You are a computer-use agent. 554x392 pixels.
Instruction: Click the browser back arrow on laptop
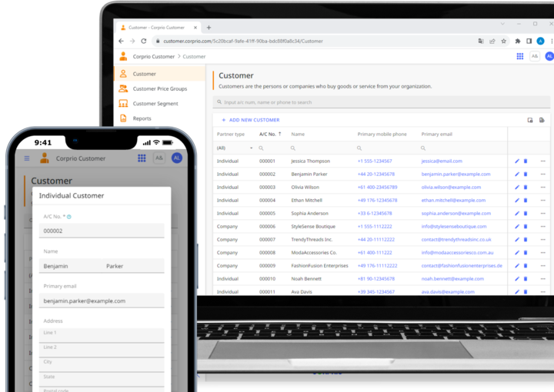[122, 41]
